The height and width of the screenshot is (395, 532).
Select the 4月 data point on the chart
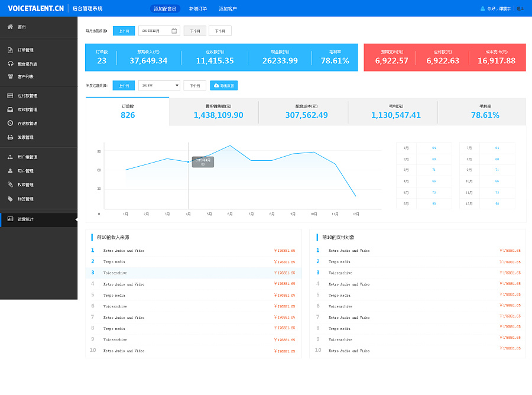[x=189, y=161]
